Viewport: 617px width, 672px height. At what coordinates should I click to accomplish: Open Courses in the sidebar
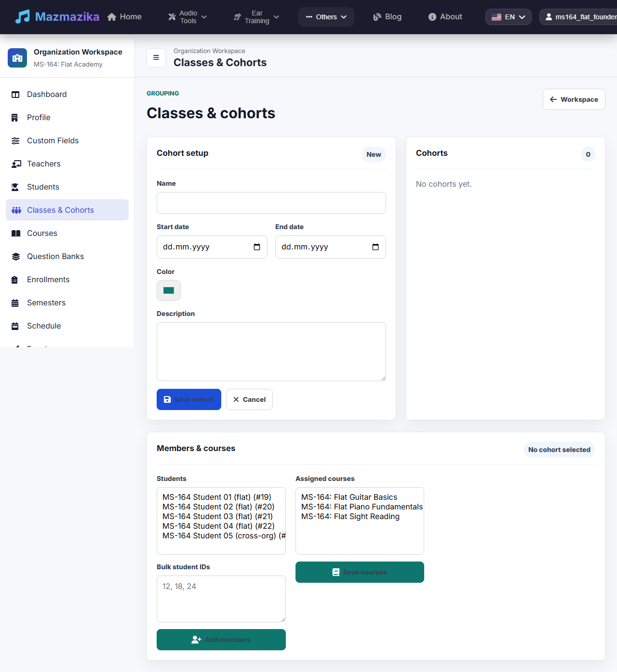tap(67, 233)
